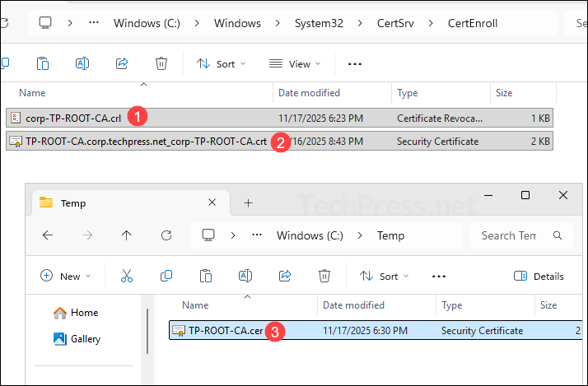Select TP-ROOT-CA.cer file in Temp
This screenshot has height=386, width=588.
376,330
